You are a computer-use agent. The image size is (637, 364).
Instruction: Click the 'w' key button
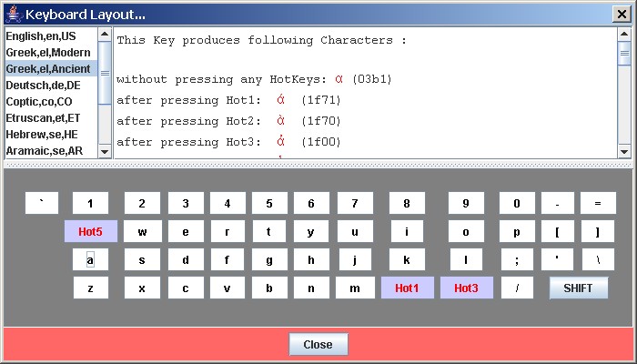pos(142,232)
